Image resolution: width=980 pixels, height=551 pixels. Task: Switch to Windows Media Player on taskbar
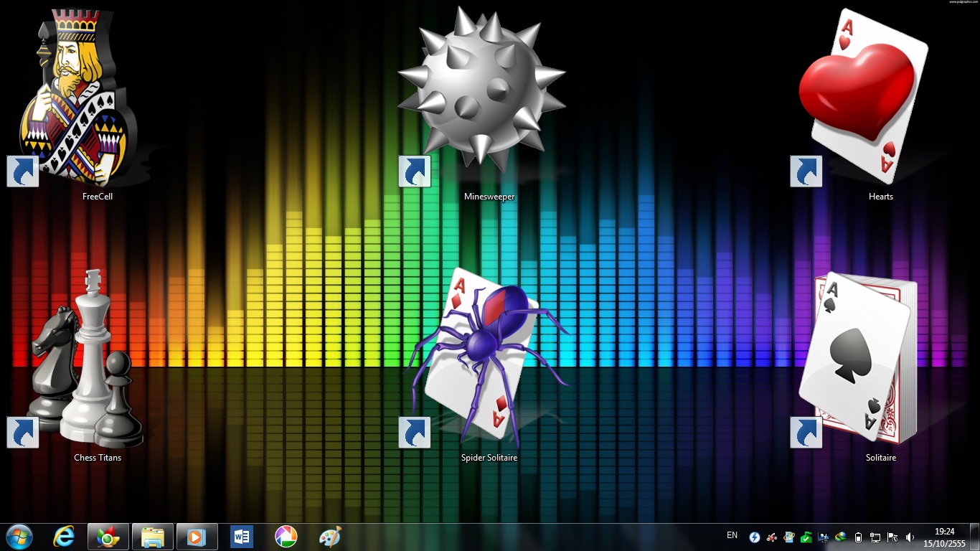[197, 537]
